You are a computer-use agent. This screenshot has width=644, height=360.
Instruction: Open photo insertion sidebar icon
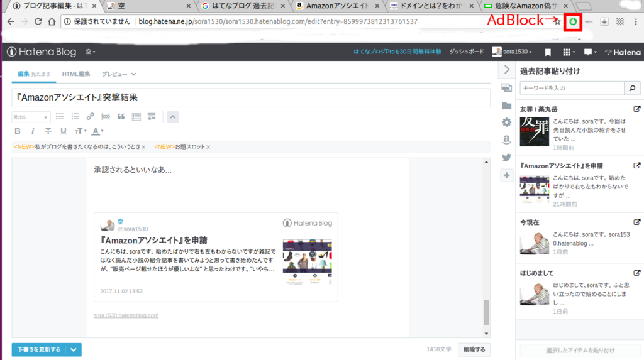click(x=506, y=87)
